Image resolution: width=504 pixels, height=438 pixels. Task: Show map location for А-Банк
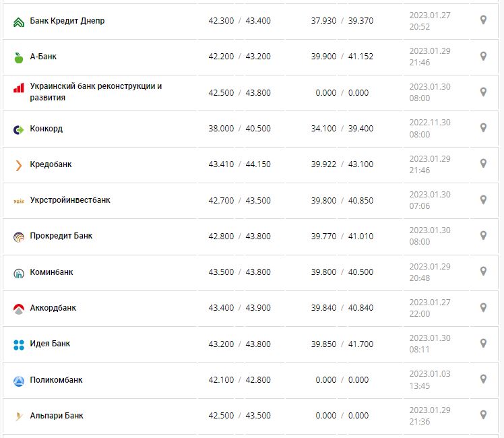point(483,56)
